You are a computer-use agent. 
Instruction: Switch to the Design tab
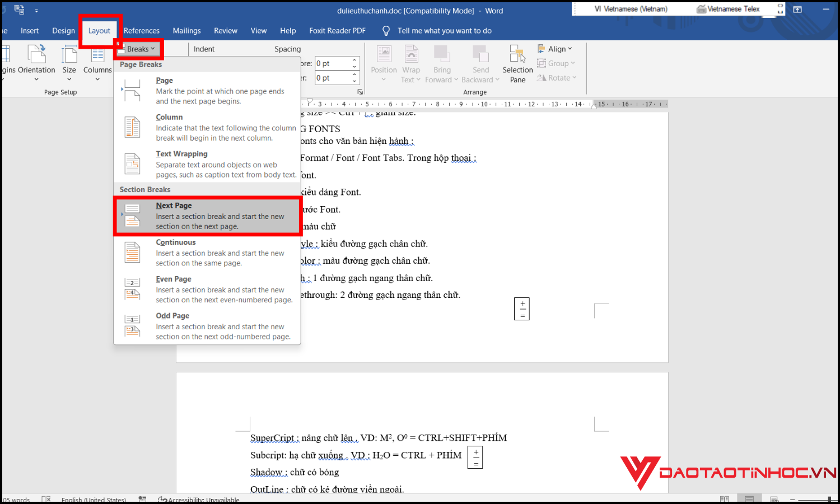click(x=63, y=31)
